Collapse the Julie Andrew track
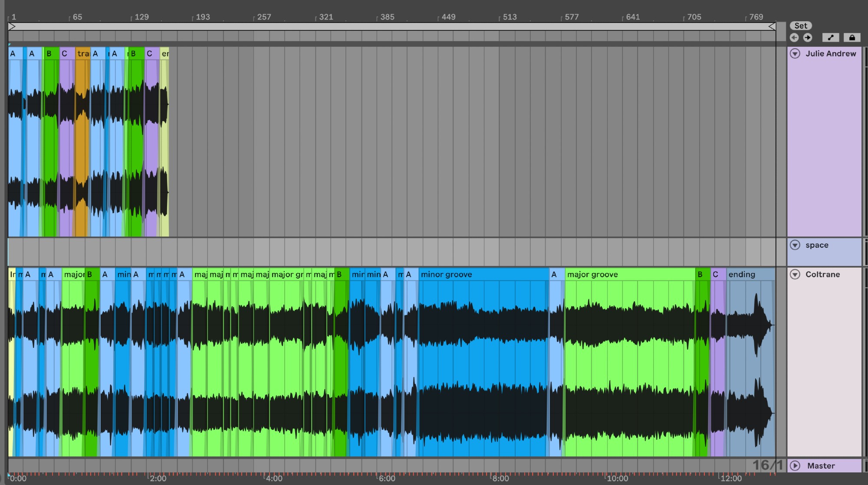This screenshot has height=485, width=868. (x=795, y=54)
